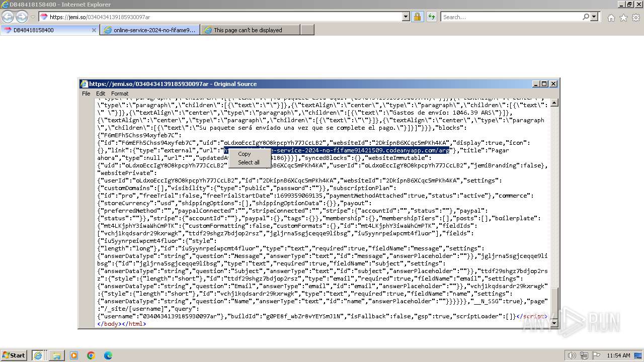Open the Home icon in browser
This screenshot has width=644, height=362.
pyautogui.click(x=611, y=18)
